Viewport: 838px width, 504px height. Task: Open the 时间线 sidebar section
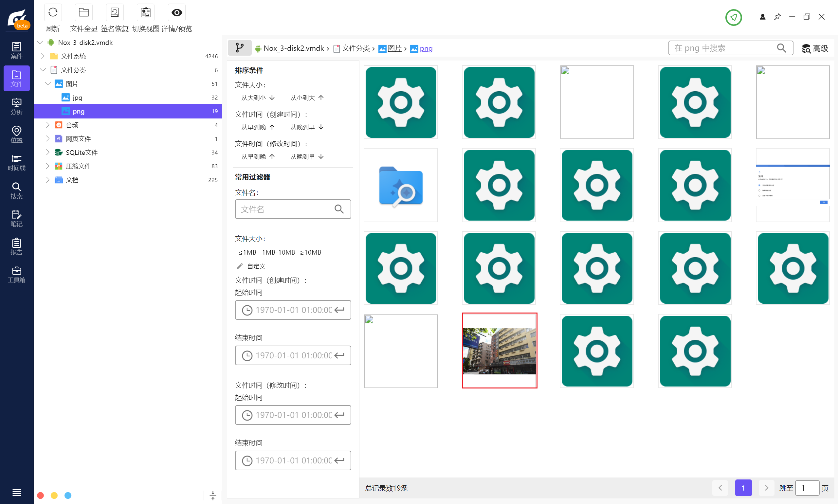tap(17, 162)
